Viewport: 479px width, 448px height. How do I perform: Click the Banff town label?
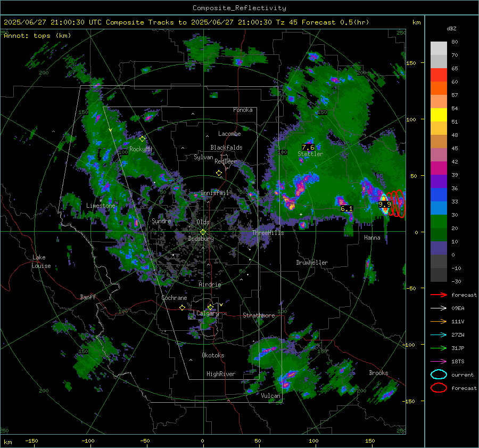88,297
